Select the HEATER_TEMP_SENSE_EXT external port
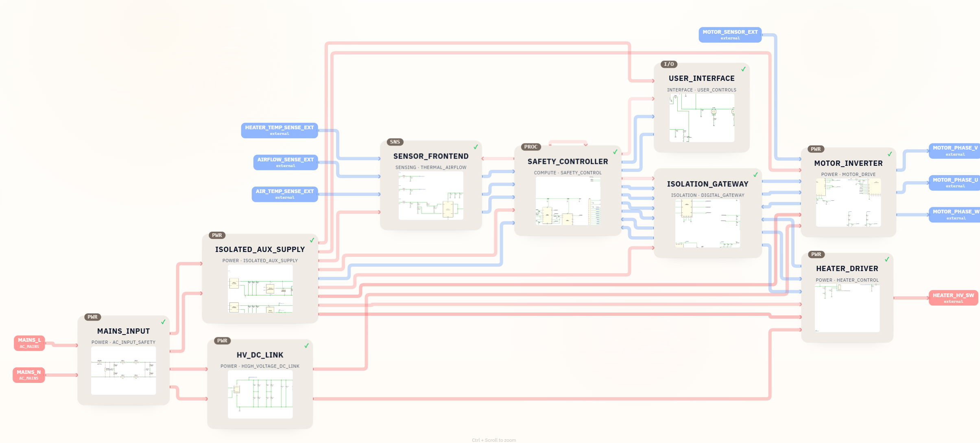Image resolution: width=980 pixels, height=443 pixels. point(279,130)
